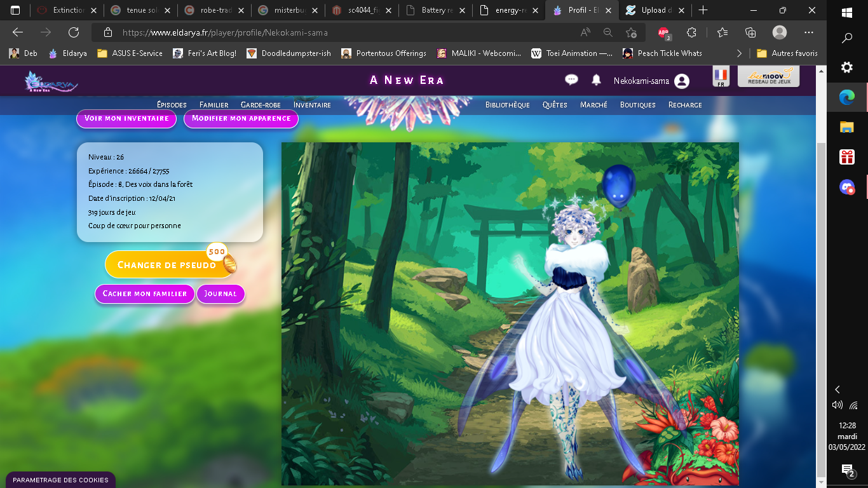868x488 pixels.
Task: Switch to the robe-trad tab
Action: click(215, 10)
